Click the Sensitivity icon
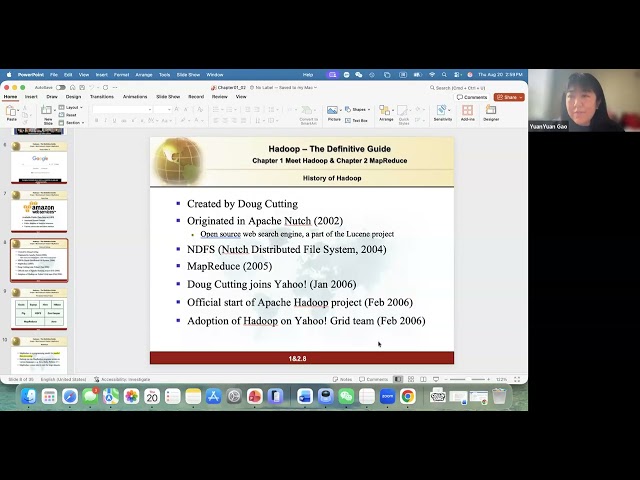 [x=441, y=110]
